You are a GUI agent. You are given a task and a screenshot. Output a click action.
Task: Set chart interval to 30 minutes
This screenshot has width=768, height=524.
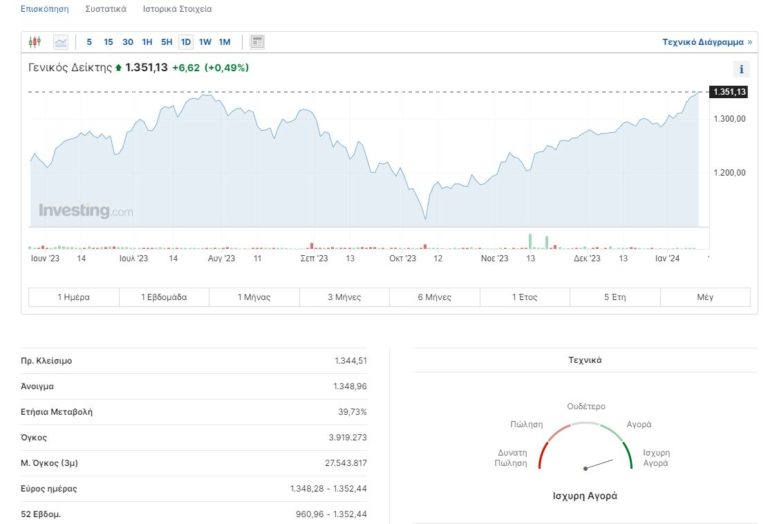127,42
